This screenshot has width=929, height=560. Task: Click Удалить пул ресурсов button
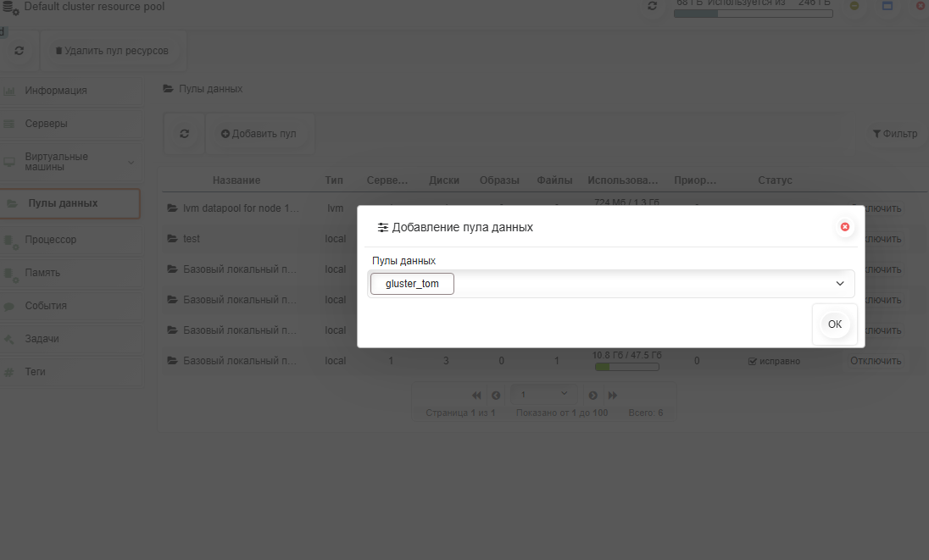pos(112,51)
